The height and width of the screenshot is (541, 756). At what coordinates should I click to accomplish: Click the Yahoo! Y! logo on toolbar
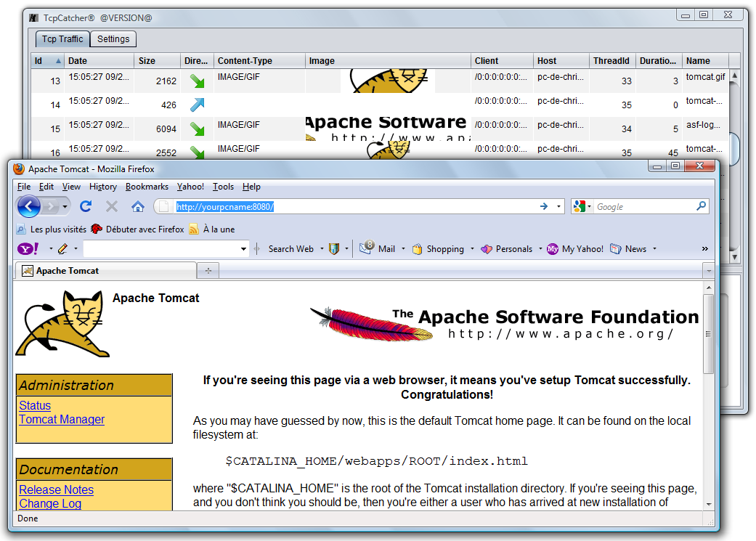(28, 249)
